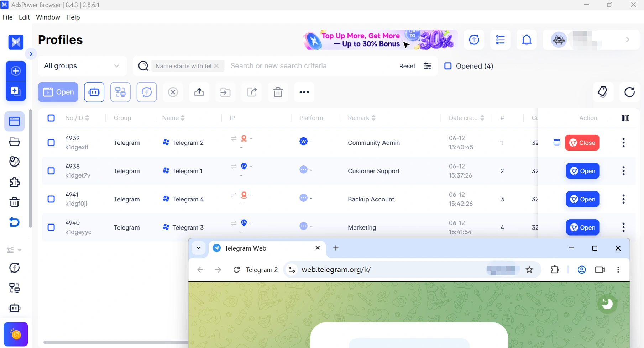644x348 pixels.
Task: Open the task list icon in header
Action: click(500, 40)
